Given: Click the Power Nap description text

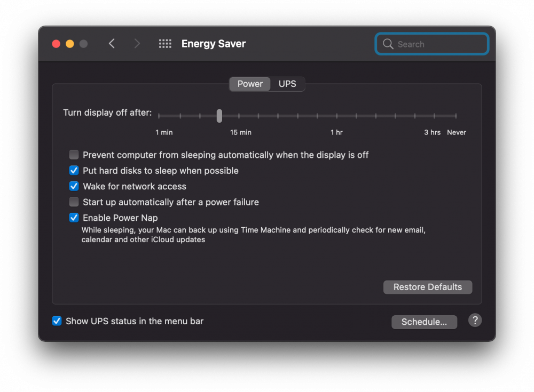Looking at the screenshot, I should (x=253, y=235).
